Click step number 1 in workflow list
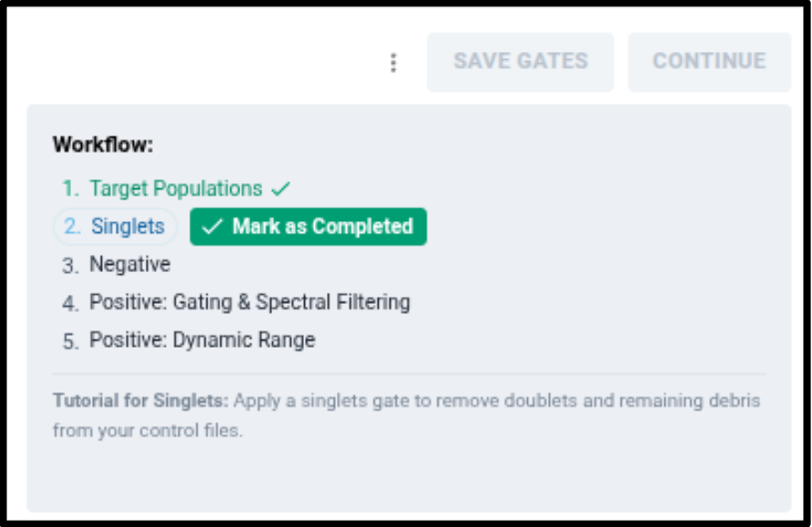The height and width of the screenshot is (527, 812). 70,189
